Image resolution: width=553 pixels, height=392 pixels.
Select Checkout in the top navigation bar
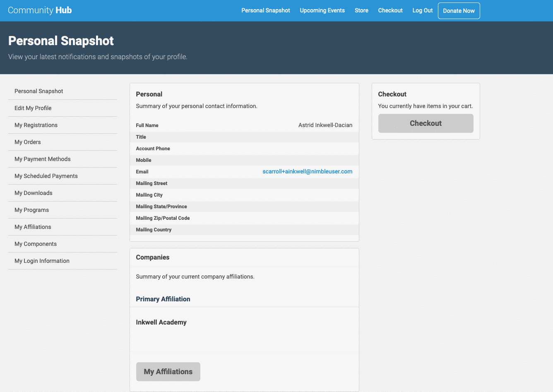(x=390, y=10)
